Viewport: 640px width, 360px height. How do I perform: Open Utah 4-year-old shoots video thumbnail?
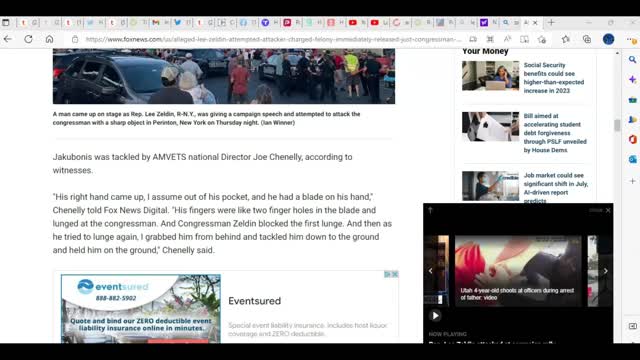(518, 271)
